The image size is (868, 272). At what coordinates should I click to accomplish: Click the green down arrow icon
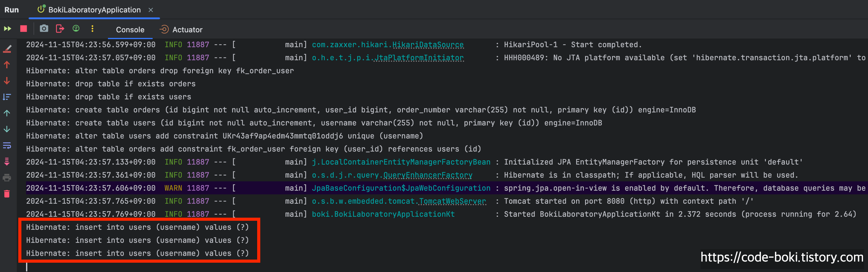(7, 129)
